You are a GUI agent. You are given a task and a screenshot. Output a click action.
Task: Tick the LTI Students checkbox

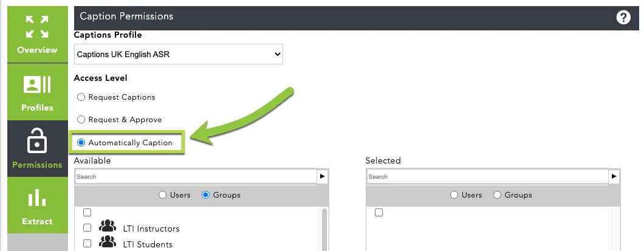[87, 243]
